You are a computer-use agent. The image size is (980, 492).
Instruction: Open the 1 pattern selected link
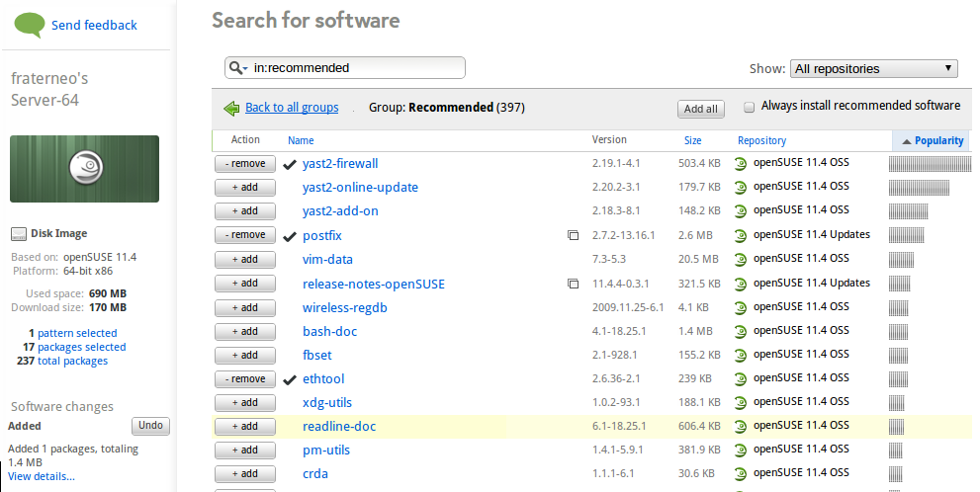77,333
